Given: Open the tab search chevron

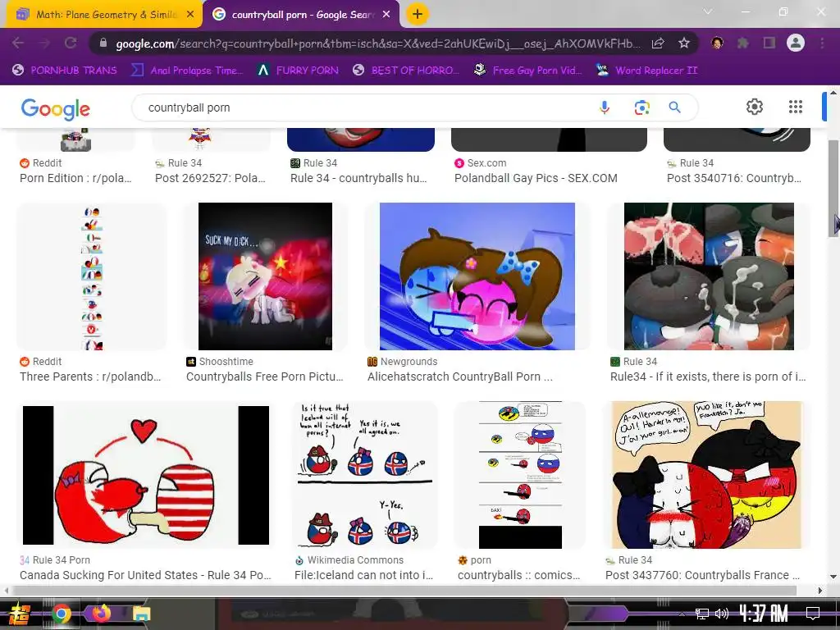Looking at the screenshot, I should pyautogui.click(x=708, y=11).
